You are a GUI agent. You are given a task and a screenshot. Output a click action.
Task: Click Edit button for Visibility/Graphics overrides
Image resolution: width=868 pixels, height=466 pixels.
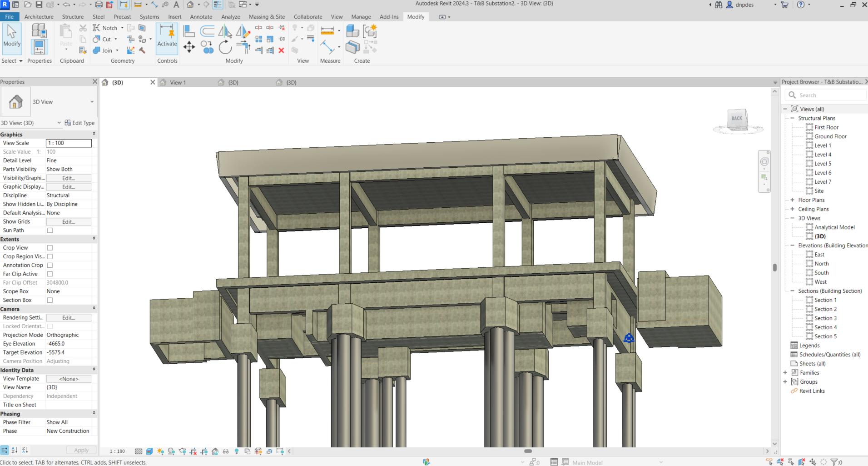(x=69, y=178)
